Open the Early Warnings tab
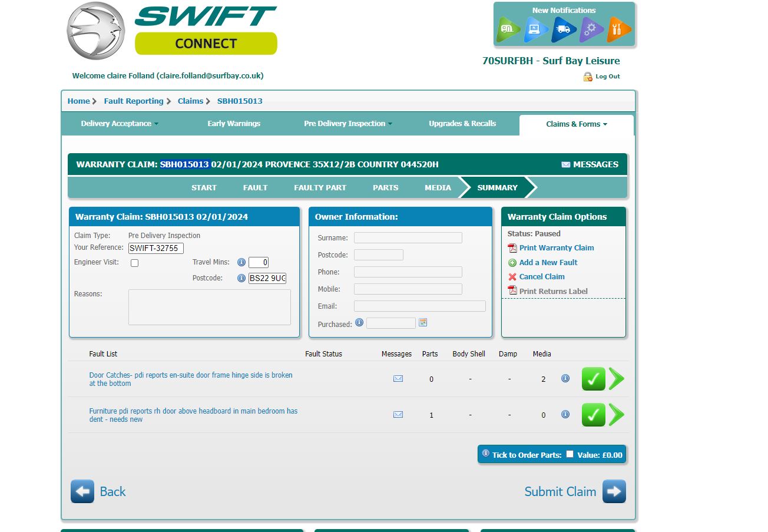Screen dimensions: 768x532 pos(234,124)
